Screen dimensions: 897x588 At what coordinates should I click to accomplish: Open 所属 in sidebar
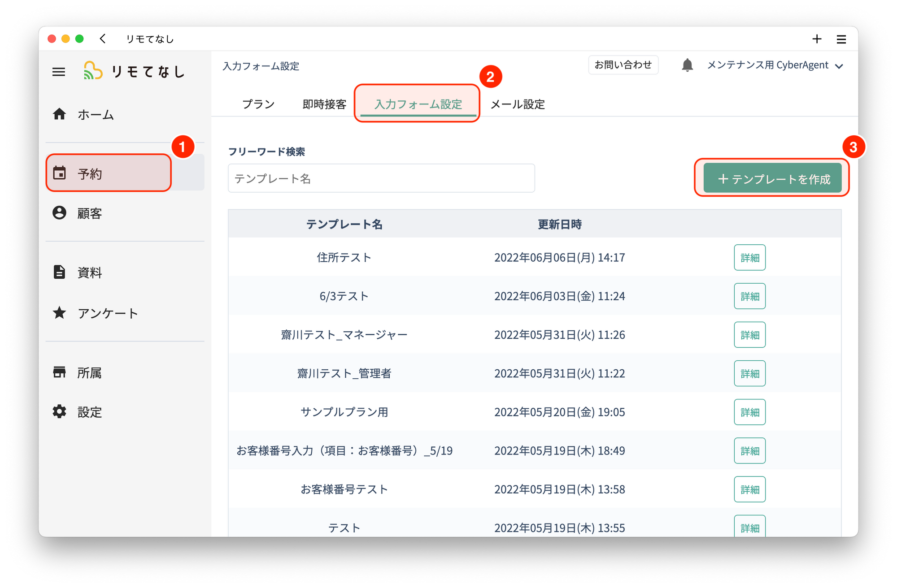coord(89,373)
